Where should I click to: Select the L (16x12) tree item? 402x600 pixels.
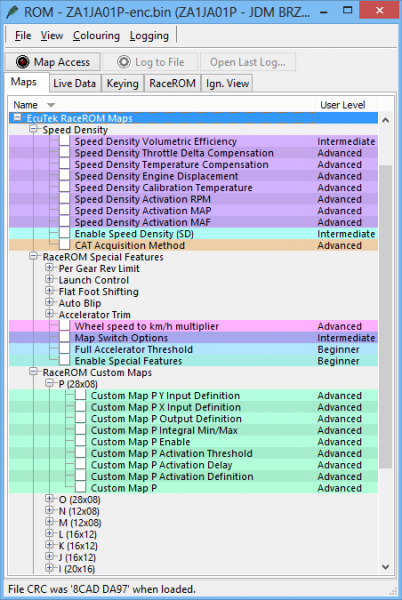tap(78, 534)
